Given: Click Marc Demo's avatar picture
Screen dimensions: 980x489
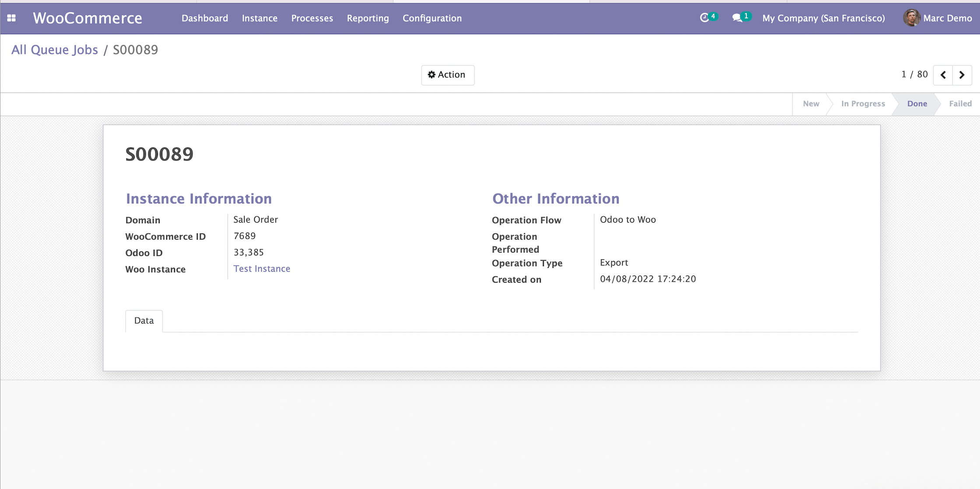Looking at the screenshot, I should coord(911,18).
